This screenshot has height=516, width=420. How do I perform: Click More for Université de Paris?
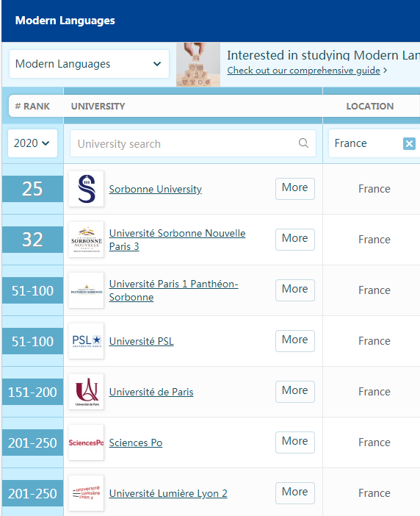[x=295, y=392]
